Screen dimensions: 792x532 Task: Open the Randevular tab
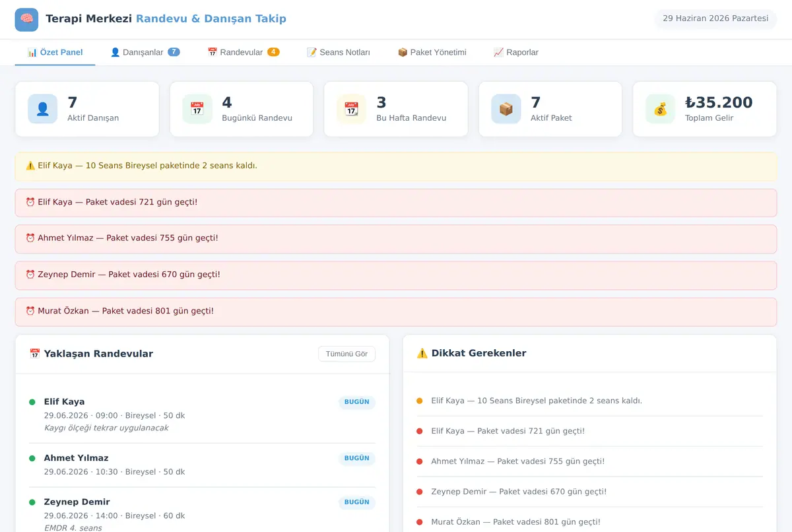tap(244, 52)
